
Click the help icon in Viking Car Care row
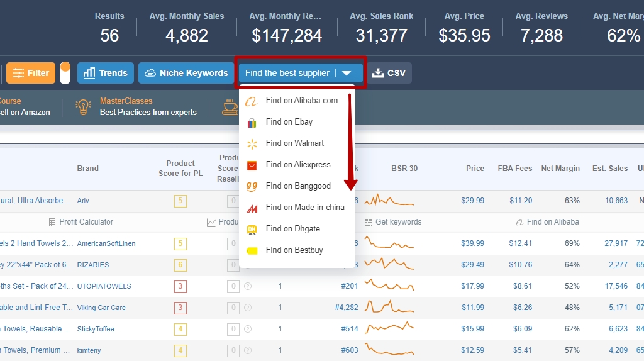click(x=248, y=308)
